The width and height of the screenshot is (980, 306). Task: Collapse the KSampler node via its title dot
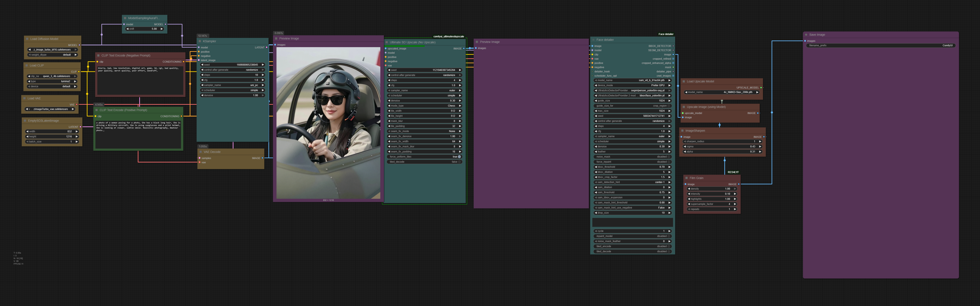tap(200, 41)
